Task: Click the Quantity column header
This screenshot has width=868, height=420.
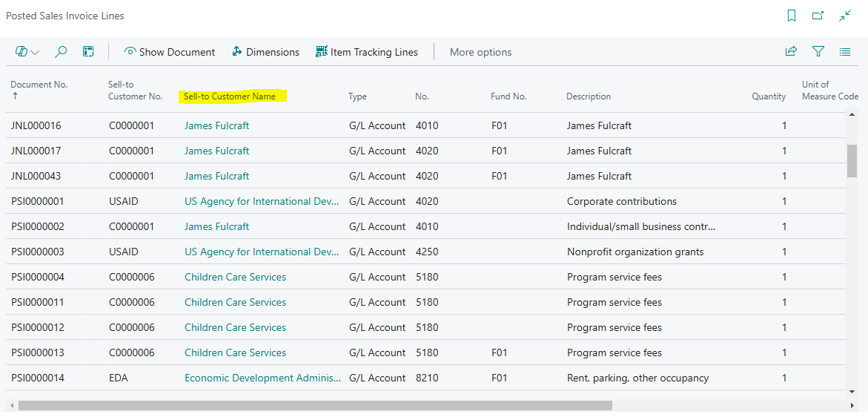Action: pyautogui.click(x=769, y=96)
